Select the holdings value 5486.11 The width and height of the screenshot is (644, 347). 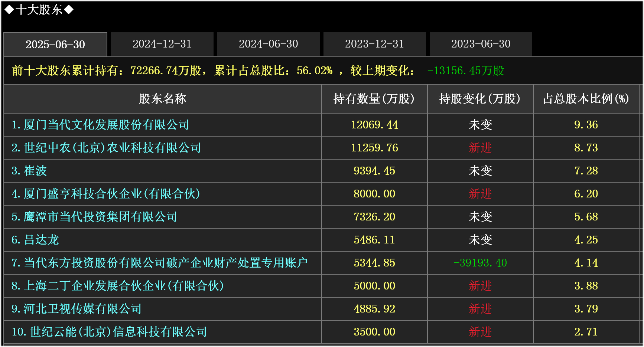[374, 240]
